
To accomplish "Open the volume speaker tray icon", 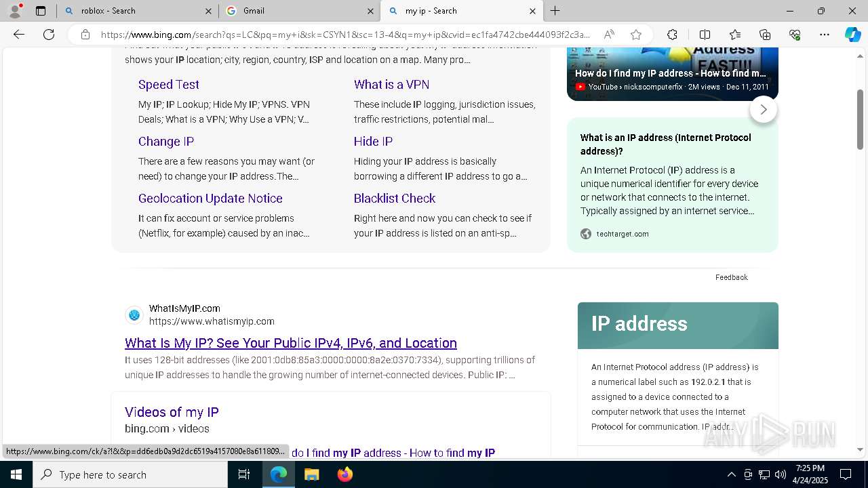I will (x=781, y=474).
